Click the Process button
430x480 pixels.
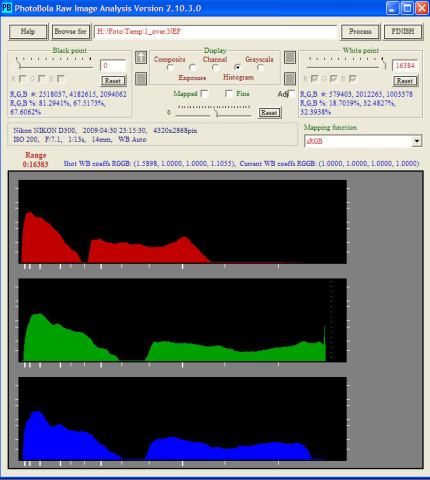coord(360,32)
